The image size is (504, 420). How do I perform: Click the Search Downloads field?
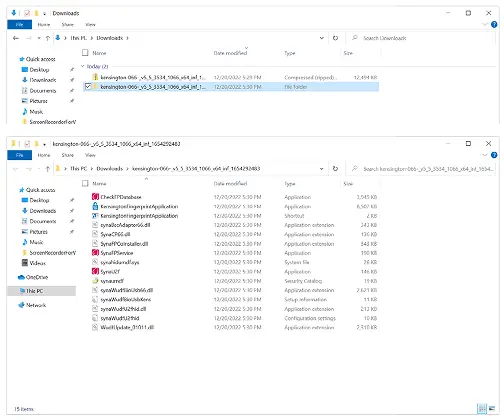click(x=420, y=38)
